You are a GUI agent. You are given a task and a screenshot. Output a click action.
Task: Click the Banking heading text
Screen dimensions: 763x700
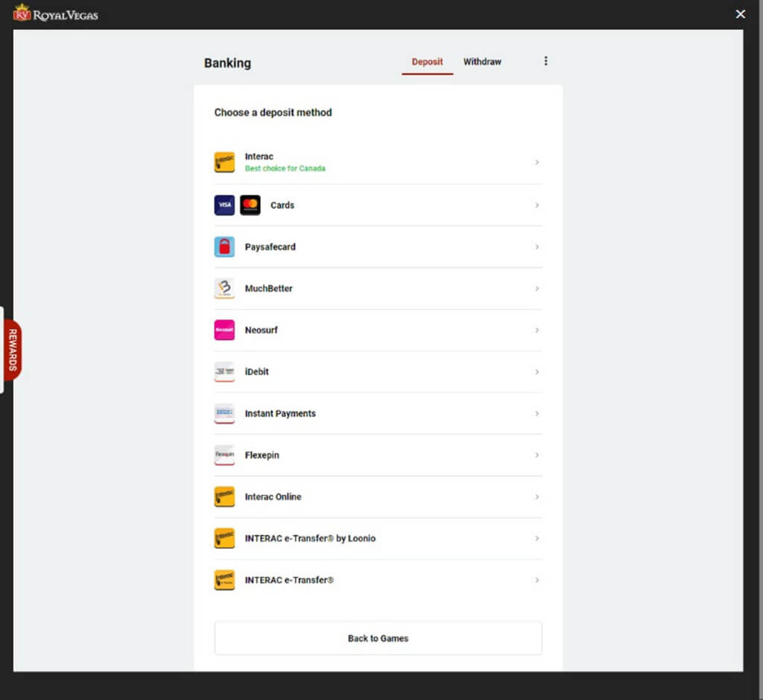[227, 63]
